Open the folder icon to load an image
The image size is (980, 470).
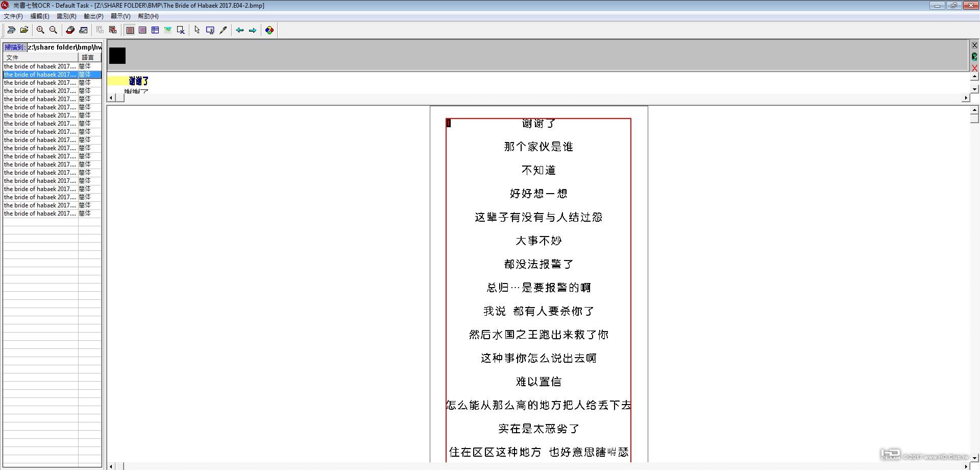click(24, 30)
